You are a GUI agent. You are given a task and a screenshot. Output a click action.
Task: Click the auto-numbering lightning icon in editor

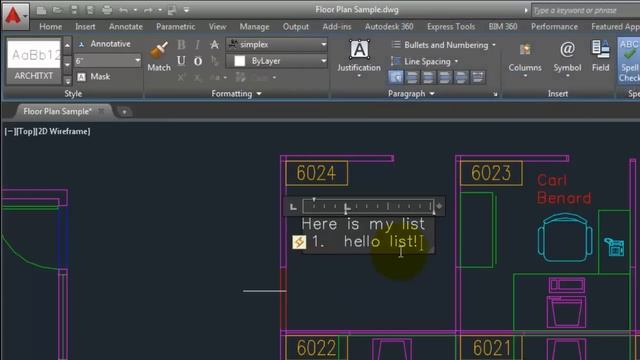click(299, 242)
